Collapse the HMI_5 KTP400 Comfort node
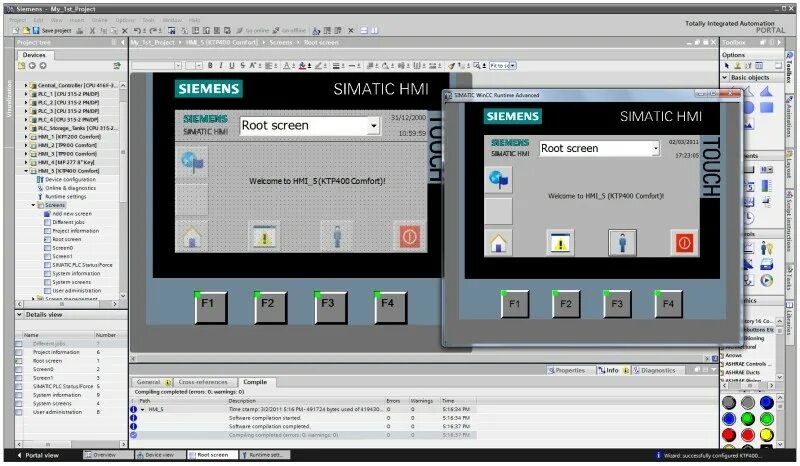This screenshot has height=466, width=800. click(26, 171)
